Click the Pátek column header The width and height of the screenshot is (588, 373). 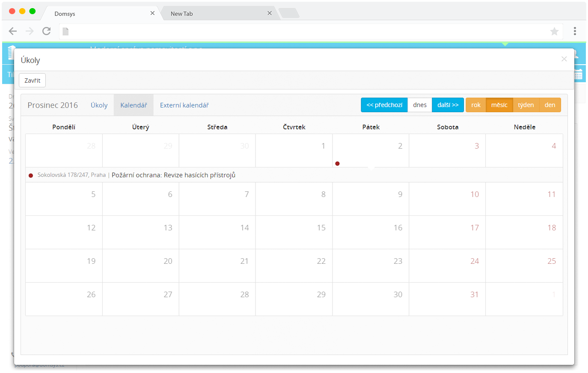pyautogui.click(x=371, y=127)
